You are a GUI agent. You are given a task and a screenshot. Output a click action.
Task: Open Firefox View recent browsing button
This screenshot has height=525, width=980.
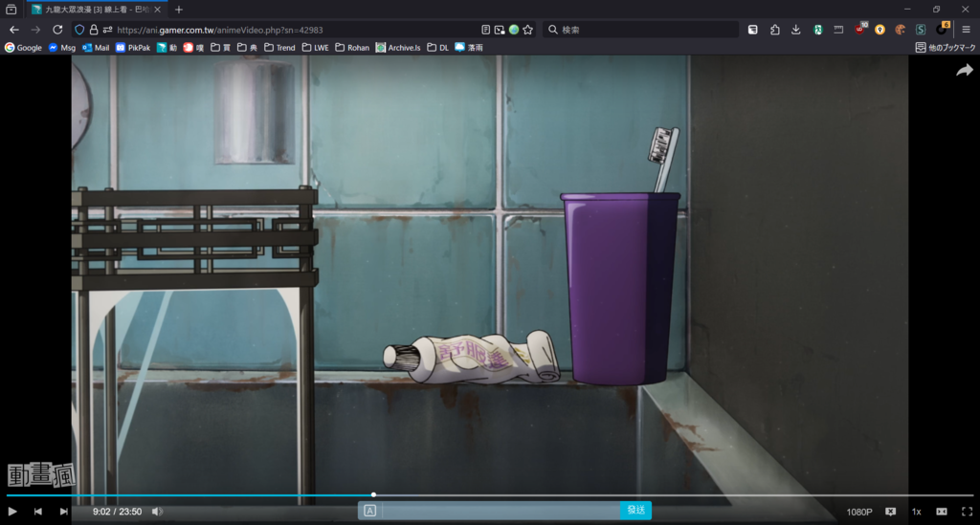pos(11,10)
